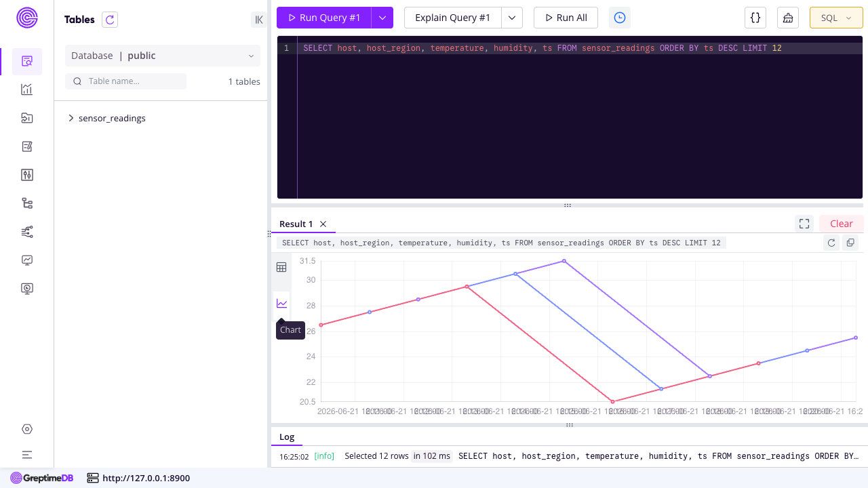The width and height of the screenshot is (868, 488).
Task: Open the tree structure sidebar icon
Action: pos(27,203)
